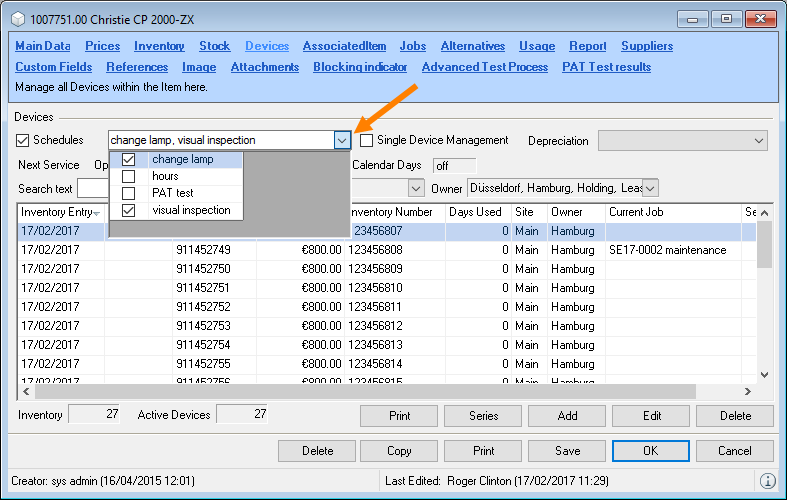Click the window title bar cube icon

click(x=18, y=19)
